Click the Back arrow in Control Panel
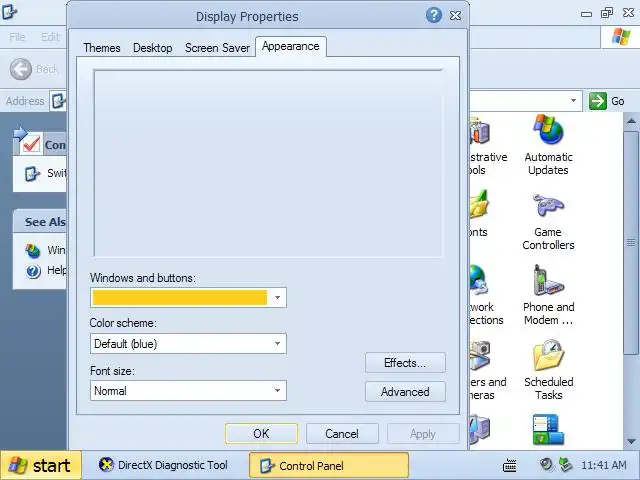 coord(20,69)
